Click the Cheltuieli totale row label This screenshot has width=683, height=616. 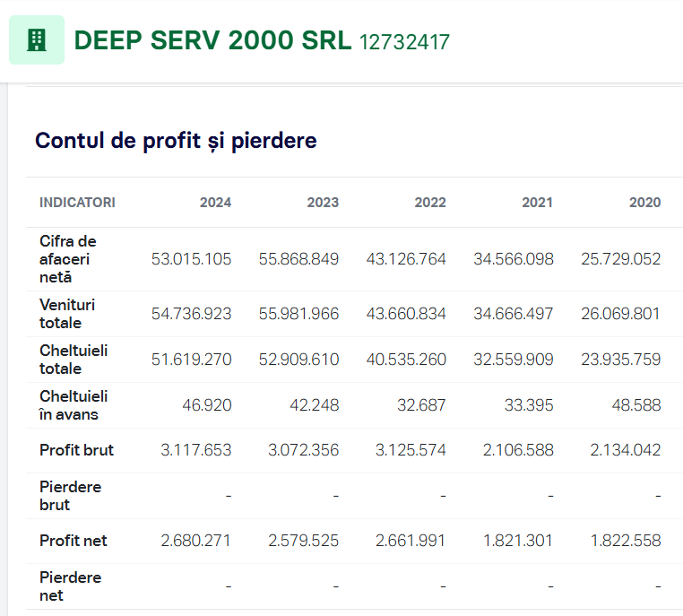[73, 360]
